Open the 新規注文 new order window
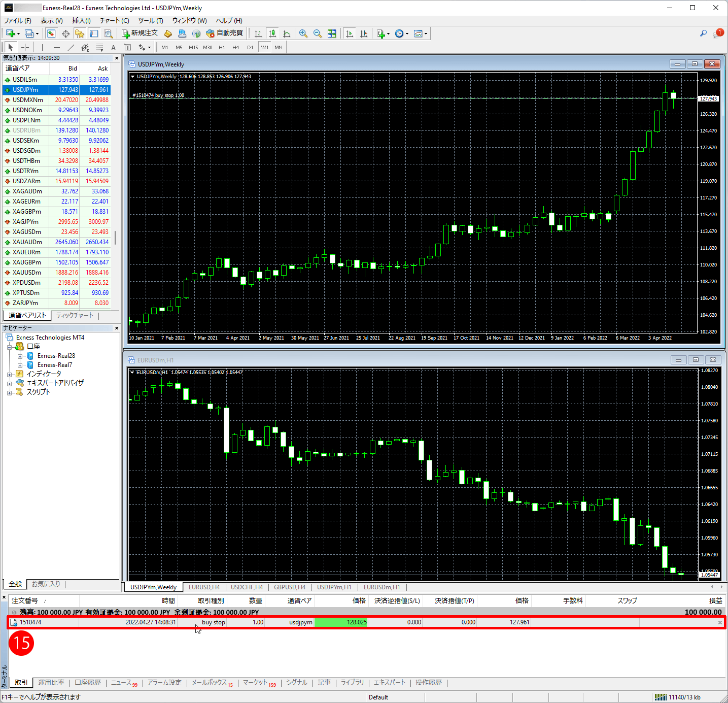Image resolution: width=728 pixels, height=703 pixels. 140,34
